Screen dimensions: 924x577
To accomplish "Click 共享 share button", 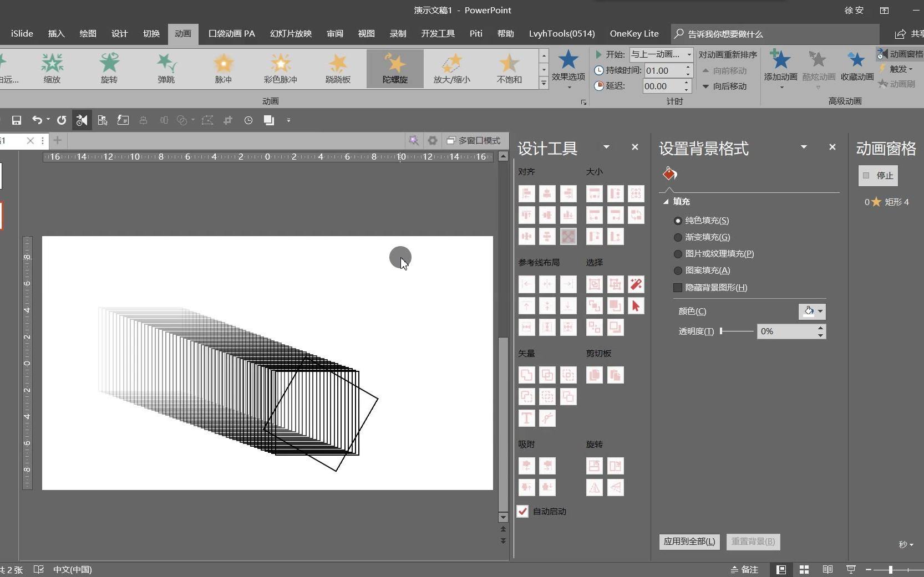I will pyautogui.click(x=909, y=34).
